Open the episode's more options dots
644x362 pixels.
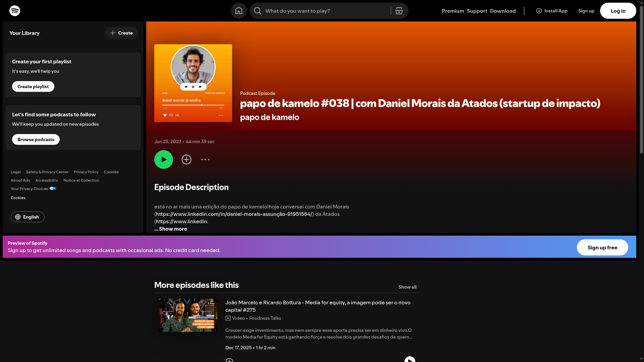205,160
